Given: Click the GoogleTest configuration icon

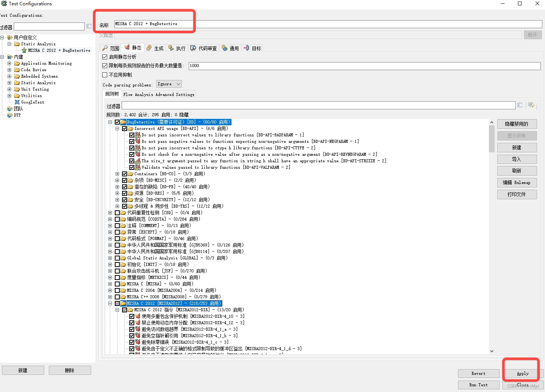Looking at the screenshot, I should 17,102.
